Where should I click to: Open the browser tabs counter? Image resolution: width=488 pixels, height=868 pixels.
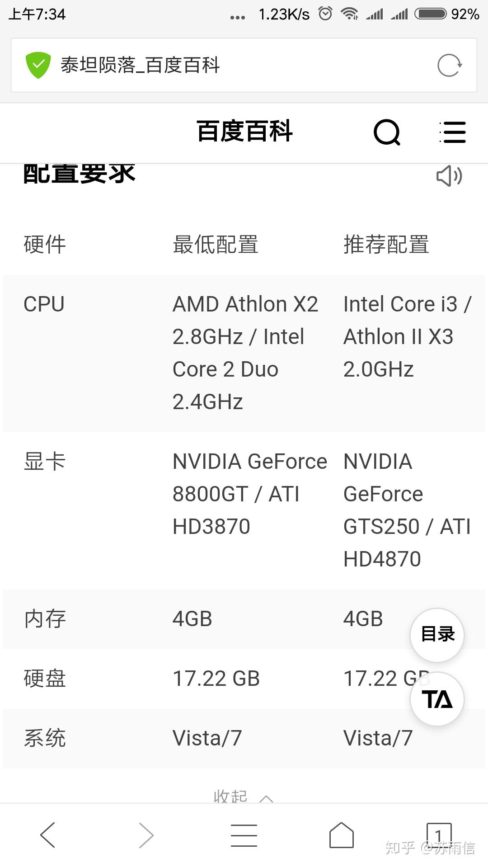pyautogui.click(x=439, y=835)
